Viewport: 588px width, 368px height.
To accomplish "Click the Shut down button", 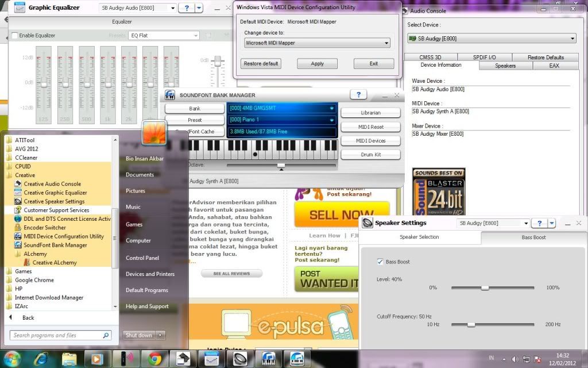I will coord(139,335).
